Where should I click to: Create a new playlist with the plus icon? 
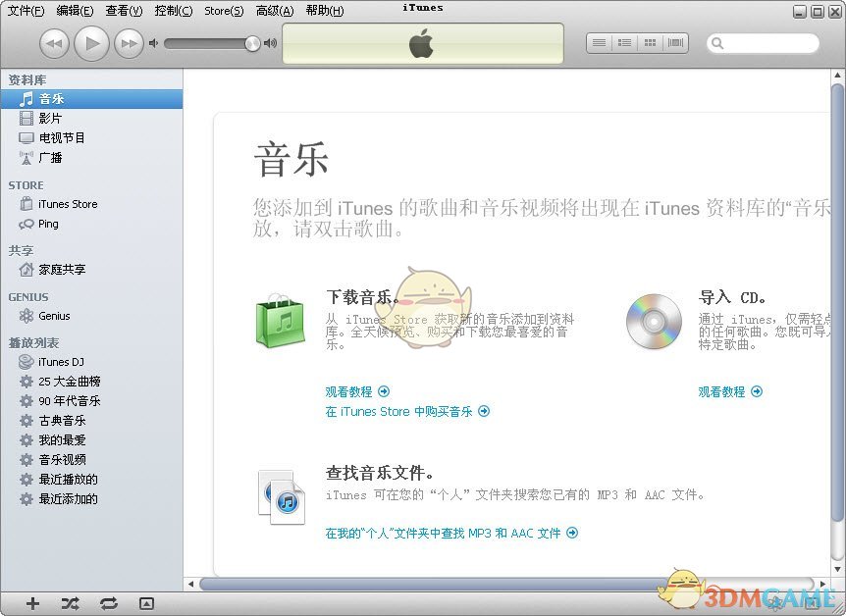[x=31, y=604]
